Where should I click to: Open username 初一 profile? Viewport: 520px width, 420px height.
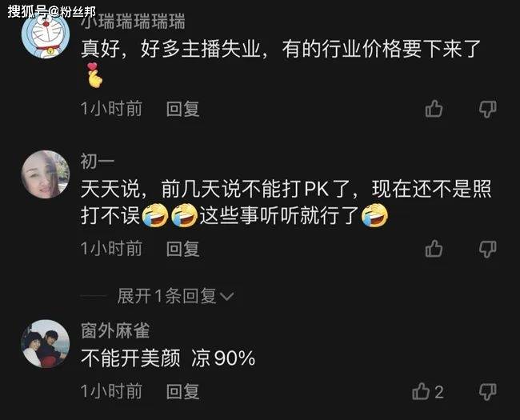(x=98, y=162)
